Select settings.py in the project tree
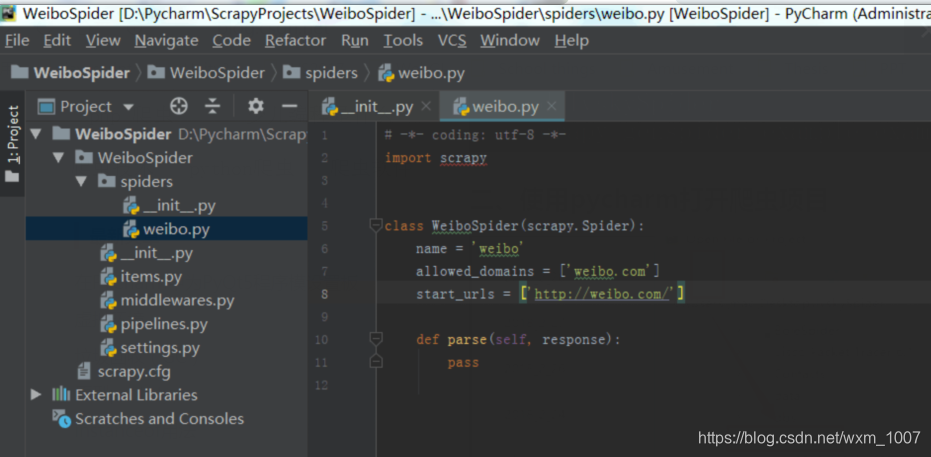 point(150,348)
